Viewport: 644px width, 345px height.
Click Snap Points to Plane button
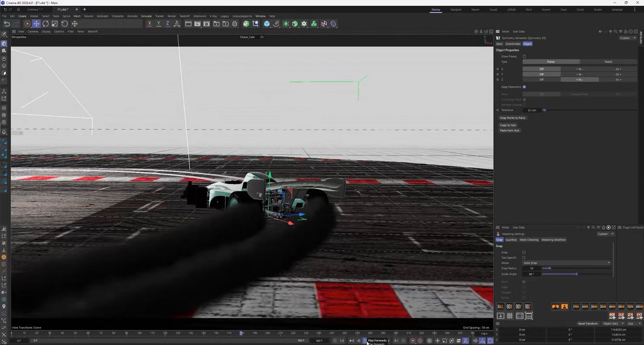pos(513,118)
